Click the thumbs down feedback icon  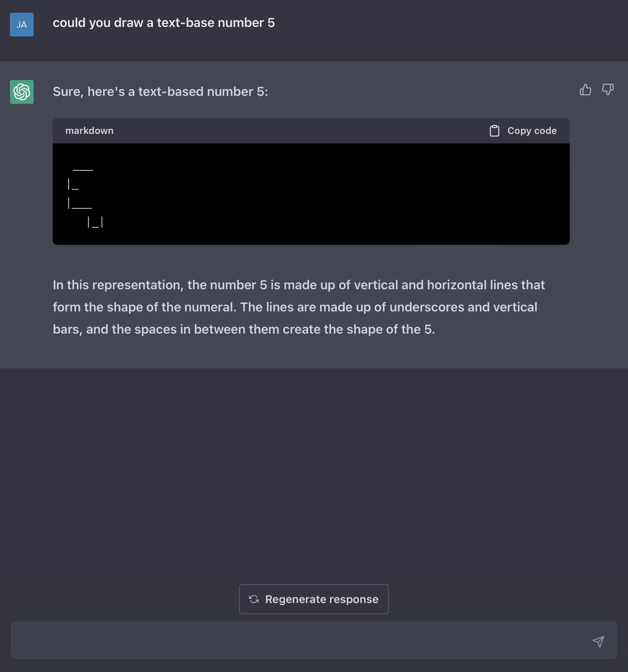608,90
